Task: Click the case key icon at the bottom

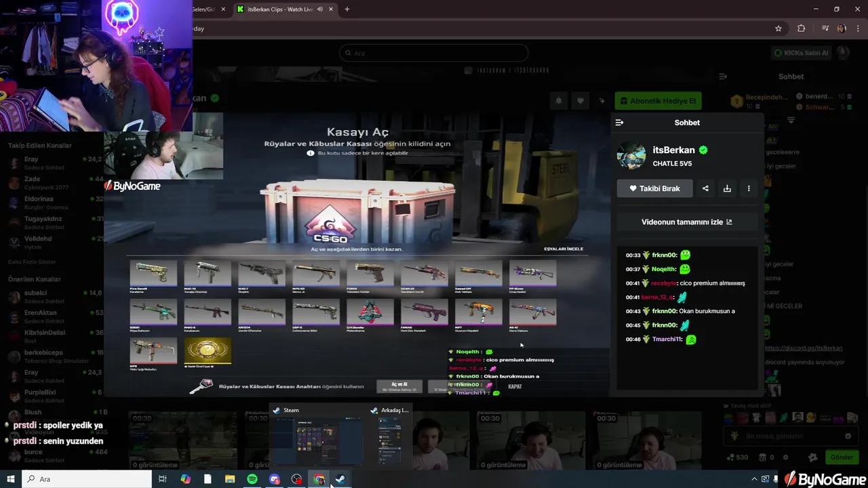Action: (x=201, y=386)
